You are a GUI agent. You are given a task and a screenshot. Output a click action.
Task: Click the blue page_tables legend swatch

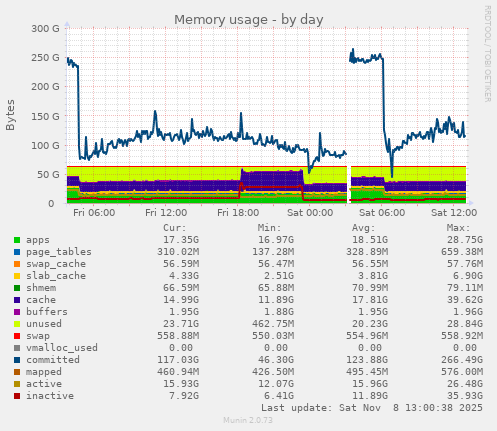[x=17, y=252]
